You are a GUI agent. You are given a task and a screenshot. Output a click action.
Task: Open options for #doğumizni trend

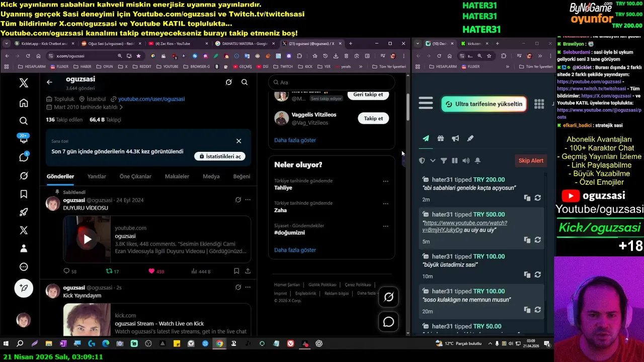385,226
